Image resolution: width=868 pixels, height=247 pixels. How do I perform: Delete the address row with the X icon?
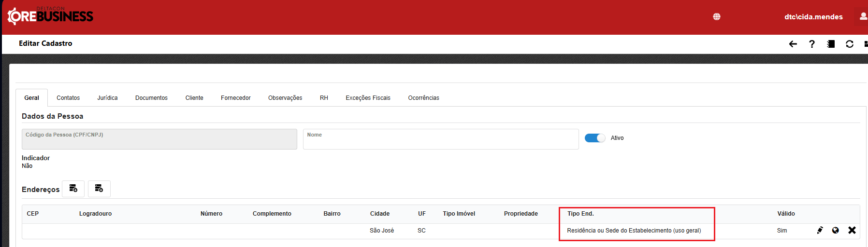coord(852,231)
